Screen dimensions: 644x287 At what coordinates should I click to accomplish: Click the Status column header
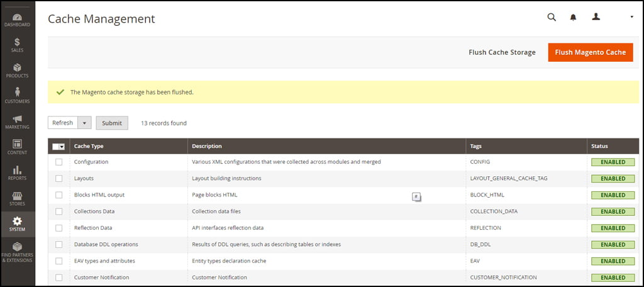[x=613, y=146]
